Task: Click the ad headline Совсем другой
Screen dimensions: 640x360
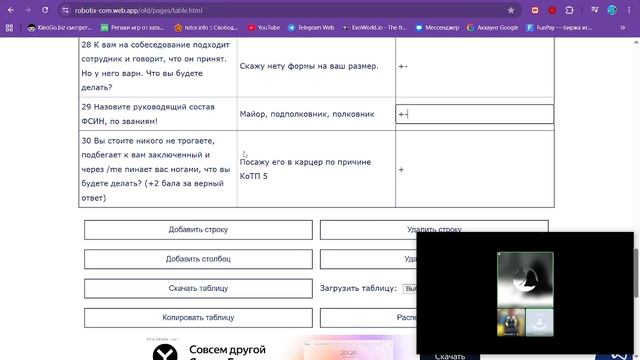Action: [227, 350]
